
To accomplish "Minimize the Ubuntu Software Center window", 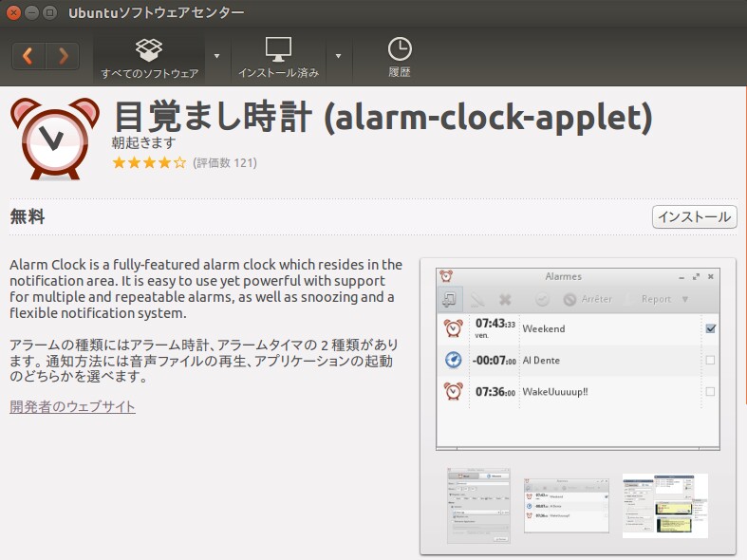I will tap(31, 13).
